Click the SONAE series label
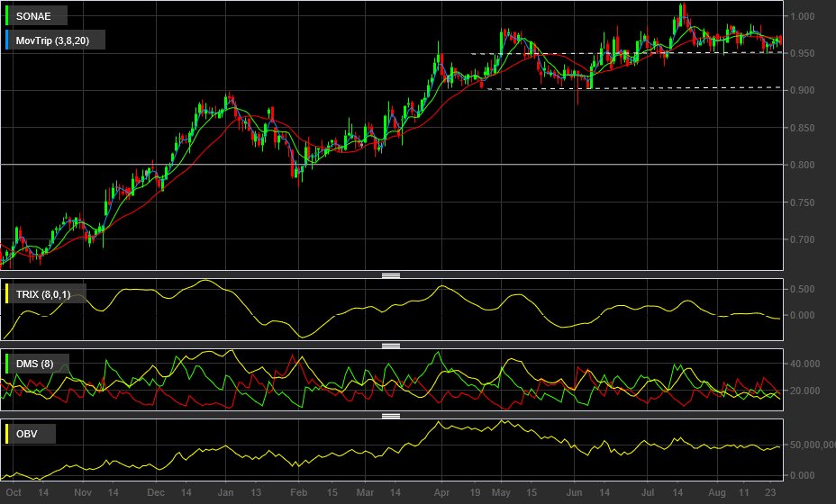The height and width of the screenshot is (504, 836). pyautogui.click(x=33, y=16)
